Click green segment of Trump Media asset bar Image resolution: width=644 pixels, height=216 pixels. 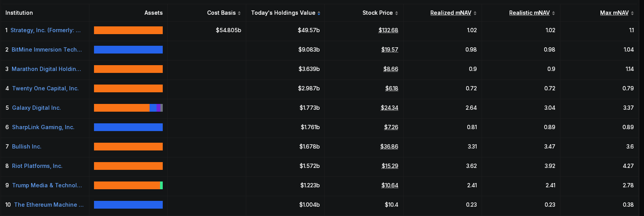tap(161, 185)
